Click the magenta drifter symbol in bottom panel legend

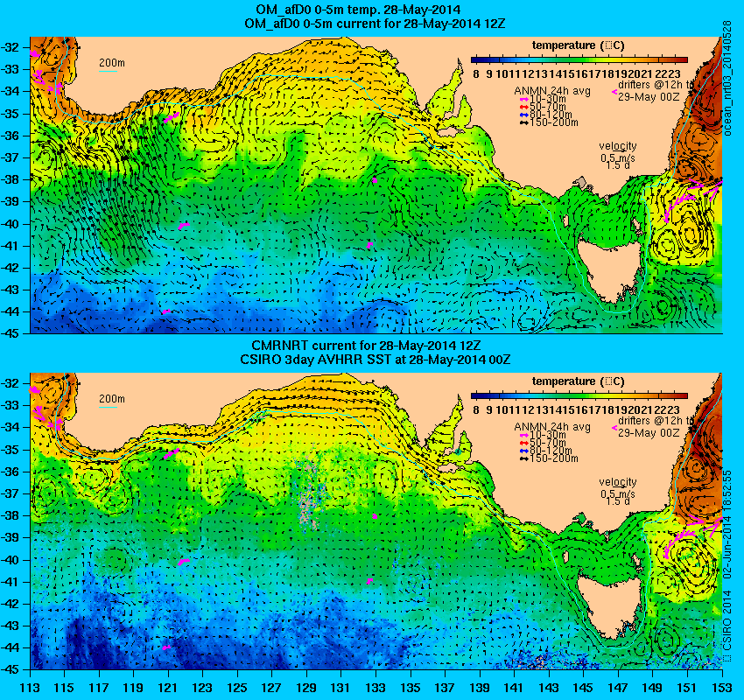614,428
